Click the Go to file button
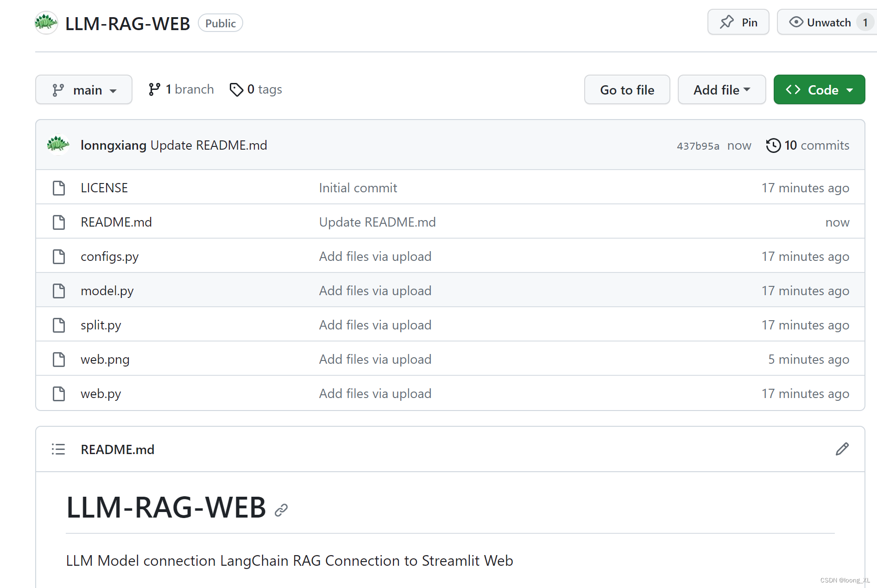The height and width of the screenshot is (588, 877). coord(627,89)
